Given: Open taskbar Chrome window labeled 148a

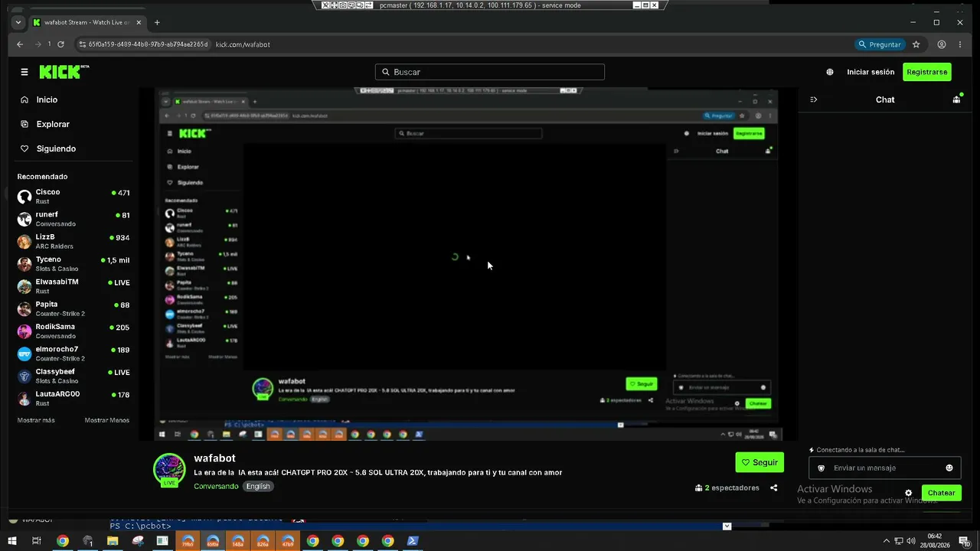Looking at the screenshot, I should point(238,541).
